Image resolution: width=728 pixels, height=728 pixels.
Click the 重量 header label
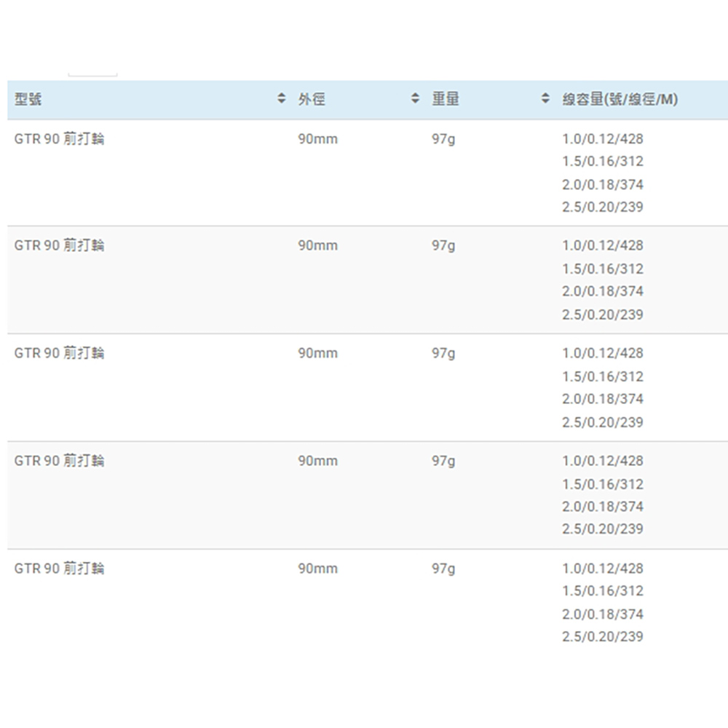tap(446, 99)
